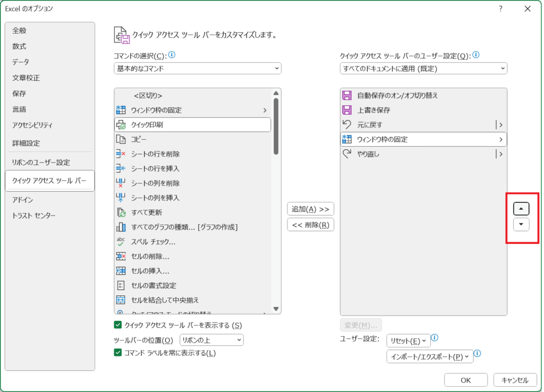Click the コピー icon in command list
This screenshot has width=544, height=392.
(x=121, y=139)
